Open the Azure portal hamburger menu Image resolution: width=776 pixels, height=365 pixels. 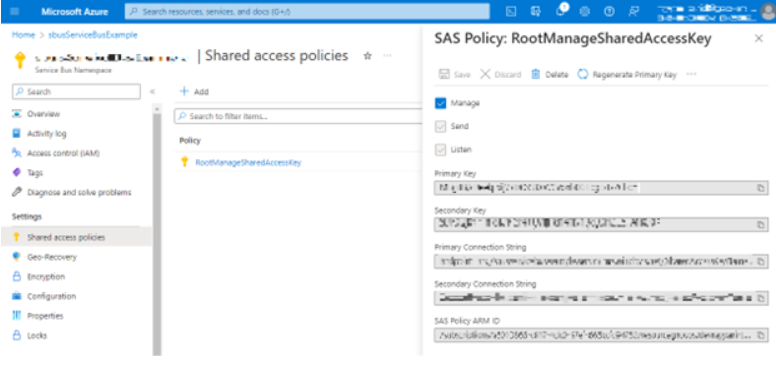(x=14, y=11)
